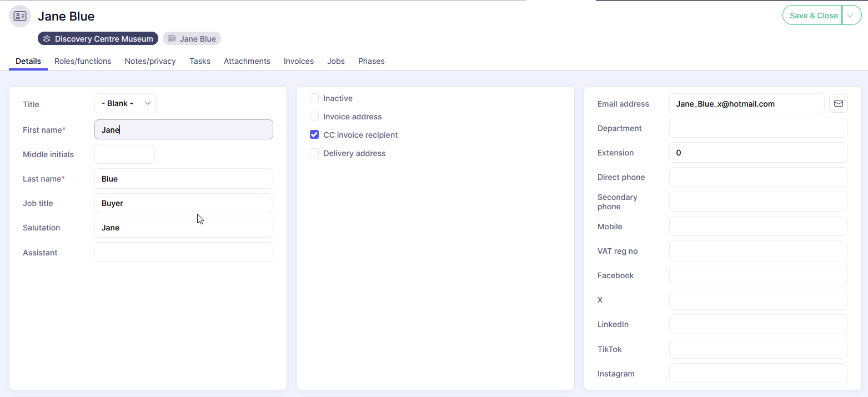Screen dimensions: 868x397
Task: Open the Title dropdown
Action: pyautogui.click(x=126, y=103)
